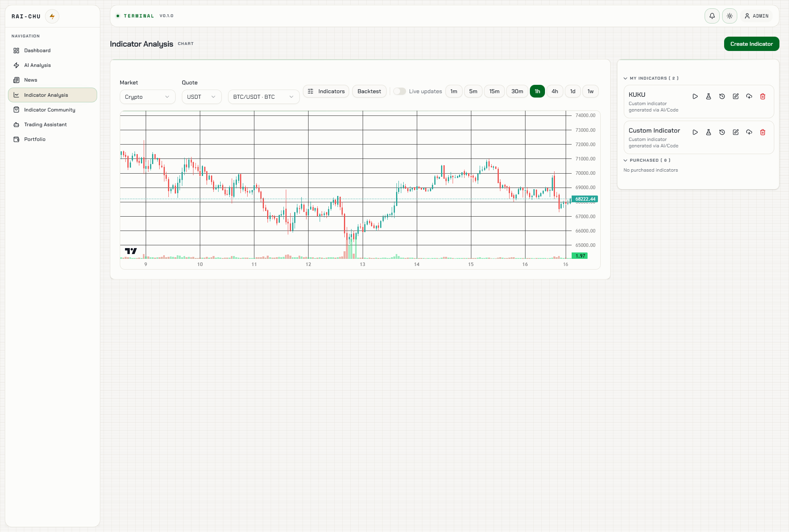Viewport: 789px width, 532px height.
Task: Delete the Custom Indicator with trash icon
Action: point(763,132)
